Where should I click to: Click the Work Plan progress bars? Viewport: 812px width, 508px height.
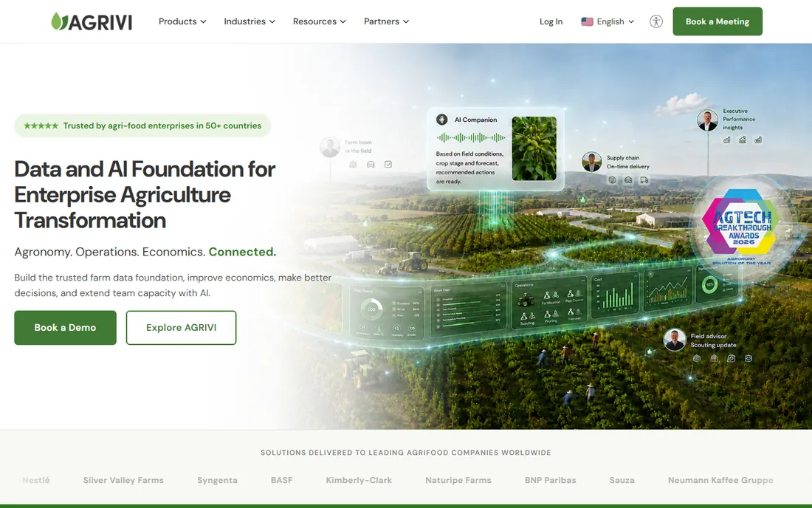coord(467,311)
